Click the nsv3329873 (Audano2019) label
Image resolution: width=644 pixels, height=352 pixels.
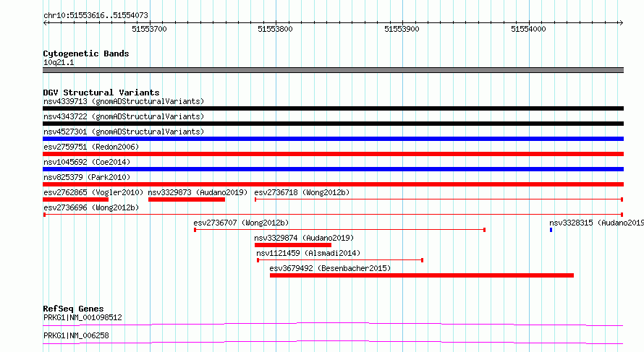(198, 192)
